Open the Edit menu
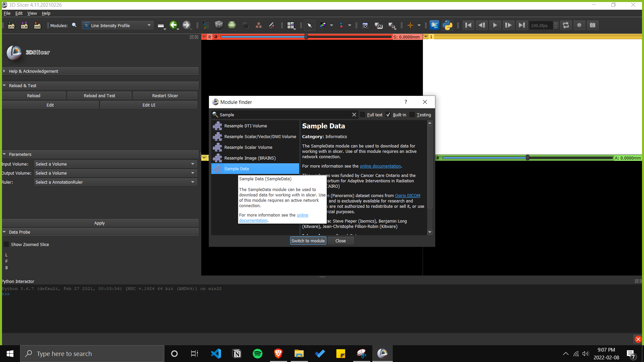 pos(19,13)
